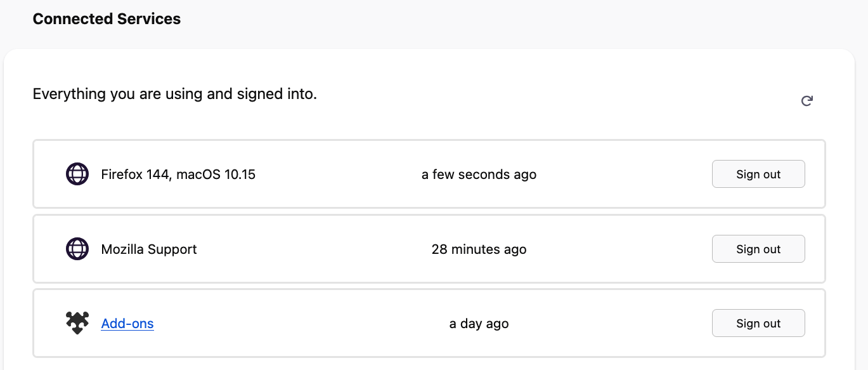Click the puzzle-piece Add-ons icon
Viewport: 868px width, 370px height.
pyautogui.click(x=77, y=323)
